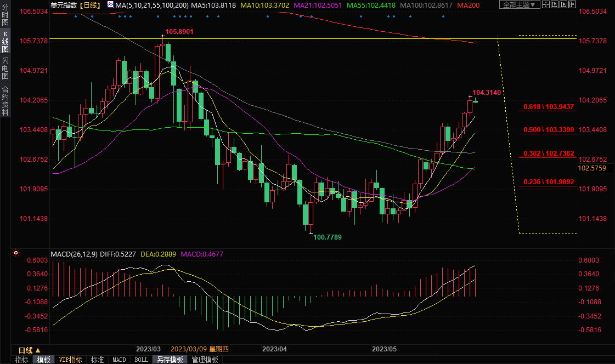Viewport: 615px width, 364px height.
Task: Open 管理模板 template manager
Action: click(x=205, y=360)
